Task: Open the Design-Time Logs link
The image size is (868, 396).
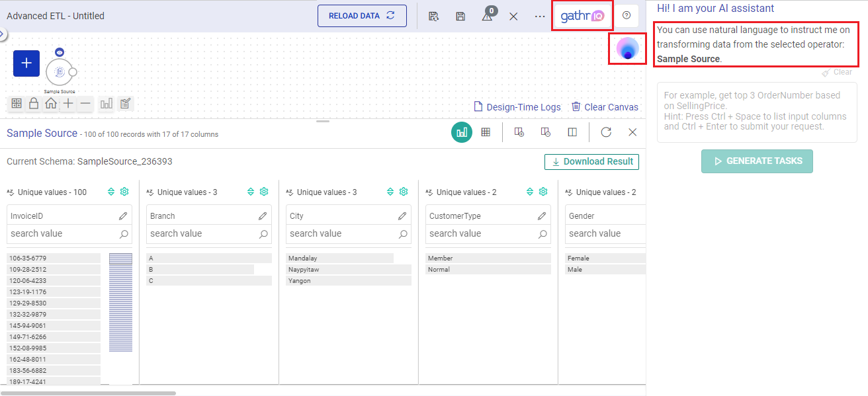Action: click(517, 107)
